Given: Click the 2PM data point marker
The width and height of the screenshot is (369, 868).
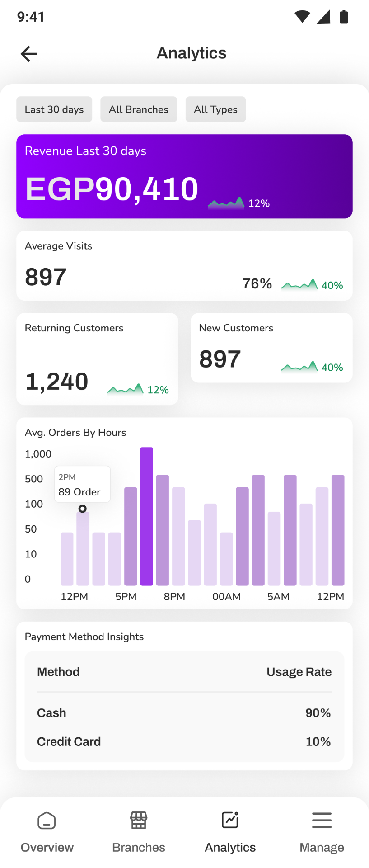Looking at the screenshot, I should pyautogui.click(x=83, y=509).
